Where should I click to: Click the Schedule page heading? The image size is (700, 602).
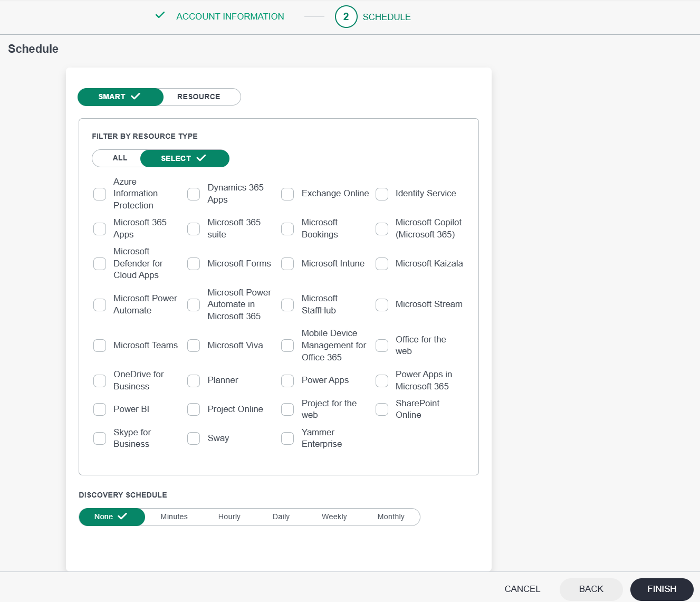click(x=33, y=49)
